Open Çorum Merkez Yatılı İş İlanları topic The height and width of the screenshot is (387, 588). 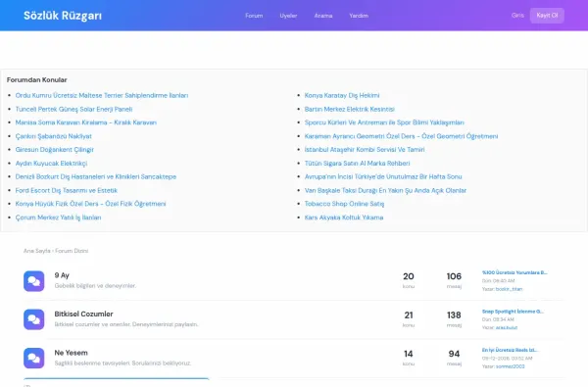[x=58, y=218]
